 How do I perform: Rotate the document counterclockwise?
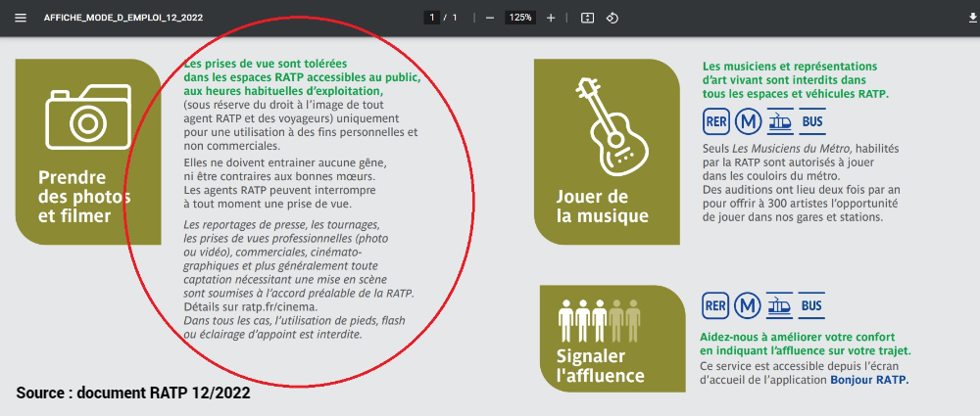(612, 18)
